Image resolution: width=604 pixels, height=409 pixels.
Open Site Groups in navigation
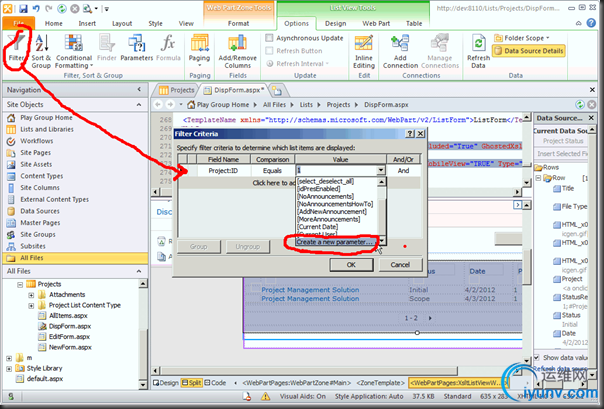pyautogui.click(x=38, y=235)
